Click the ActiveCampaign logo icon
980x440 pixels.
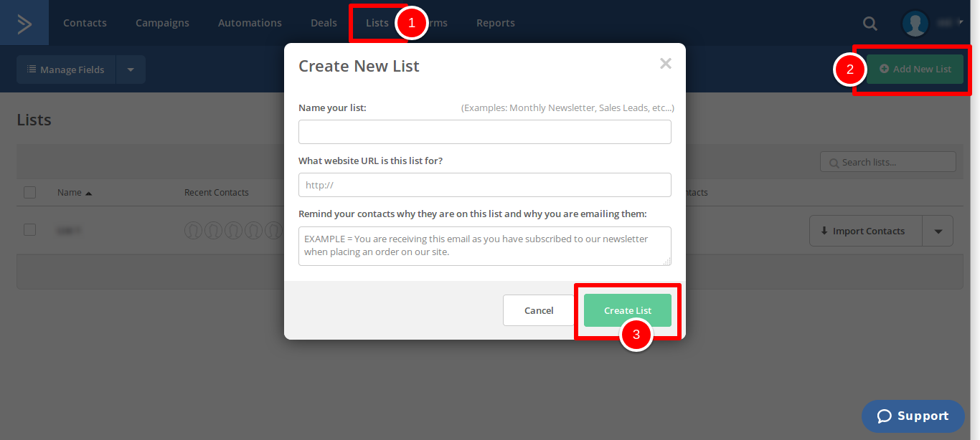click(24, 23)
